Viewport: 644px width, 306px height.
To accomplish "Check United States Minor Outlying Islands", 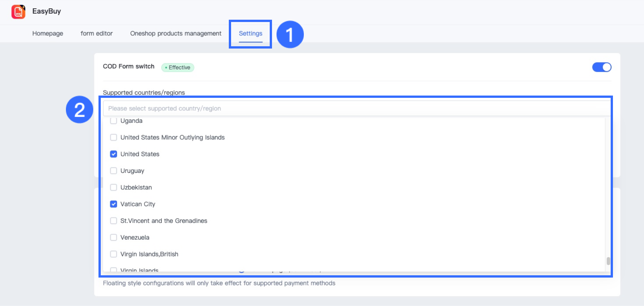I will [x=114, y=137].
